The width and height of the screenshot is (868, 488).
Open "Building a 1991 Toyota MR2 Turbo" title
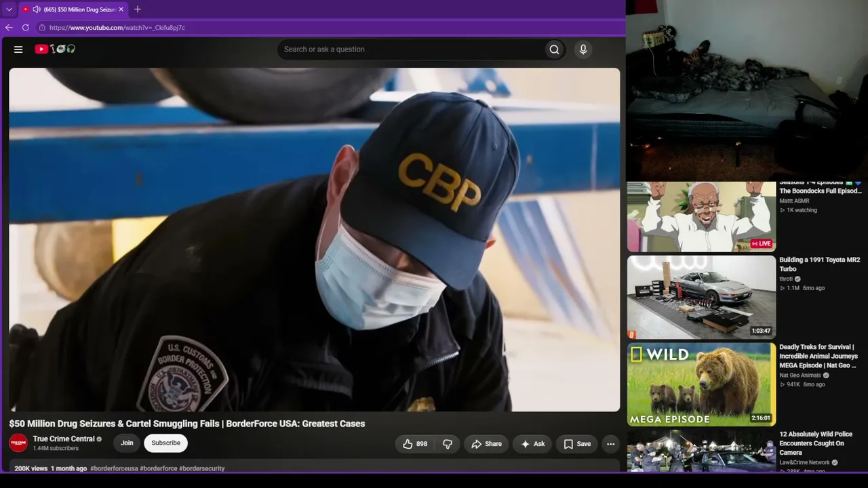coord(820,264)
